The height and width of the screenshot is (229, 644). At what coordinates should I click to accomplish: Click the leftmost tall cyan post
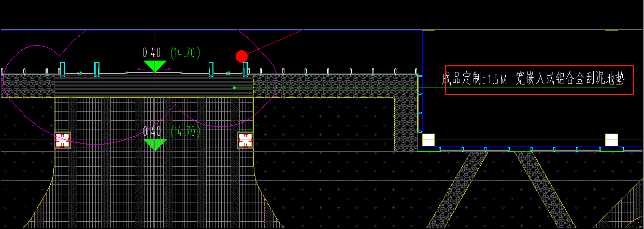pyautogui.click(x=63, y=68)
